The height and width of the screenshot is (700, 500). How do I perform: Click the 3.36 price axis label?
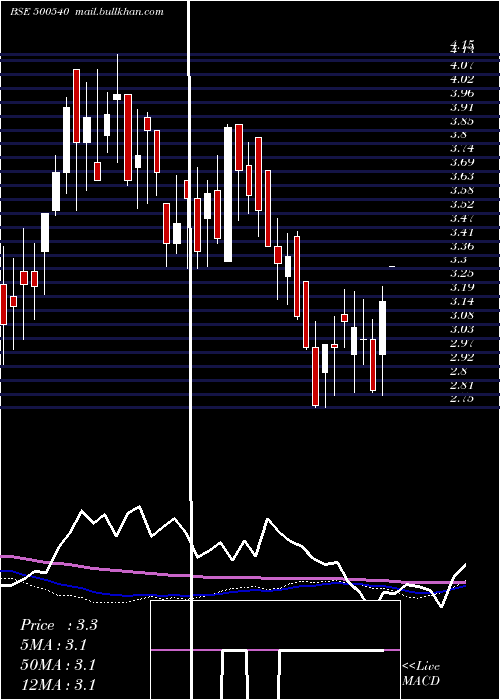click(x=462, y=246)
